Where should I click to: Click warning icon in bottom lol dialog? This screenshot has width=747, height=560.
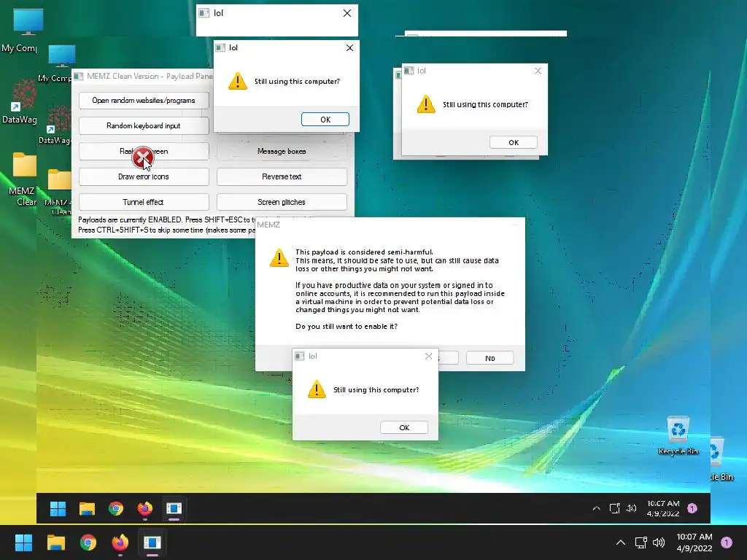(x=317, y=389)
